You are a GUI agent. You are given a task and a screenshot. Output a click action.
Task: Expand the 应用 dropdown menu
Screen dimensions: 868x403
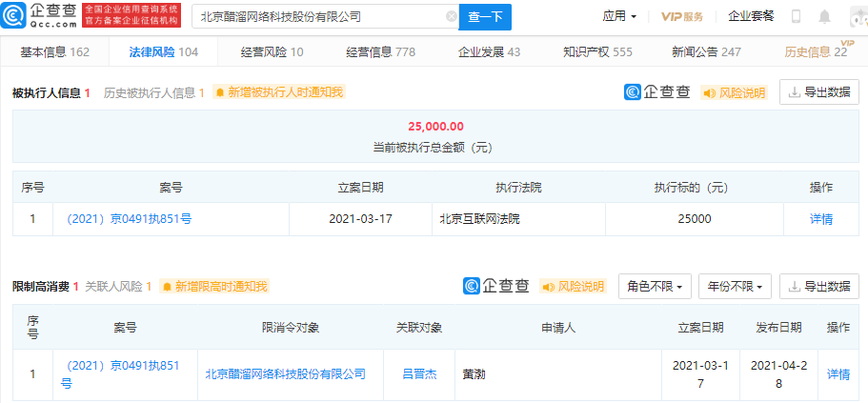click(619, 16)
